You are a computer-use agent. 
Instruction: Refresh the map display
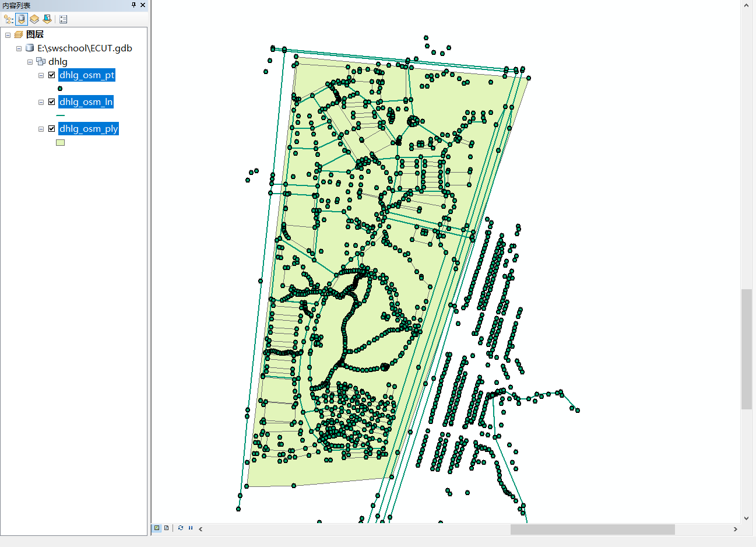(x=180, y=528)
